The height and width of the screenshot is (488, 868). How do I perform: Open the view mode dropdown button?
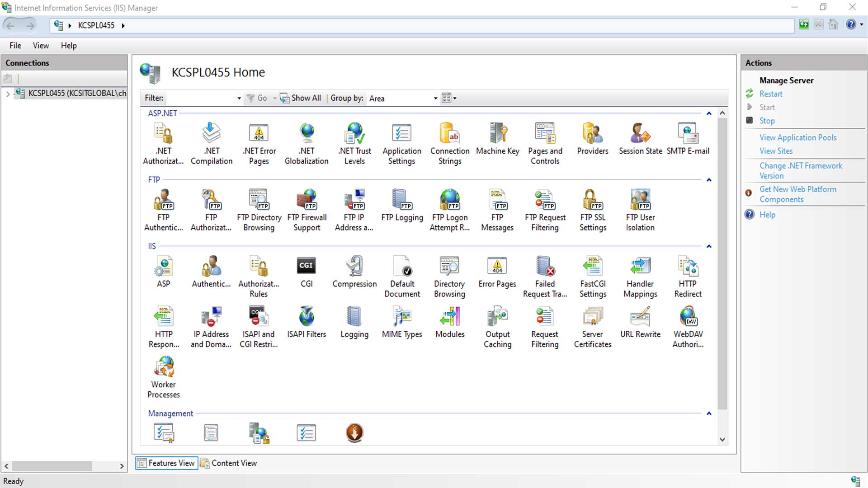click(449, 98)
